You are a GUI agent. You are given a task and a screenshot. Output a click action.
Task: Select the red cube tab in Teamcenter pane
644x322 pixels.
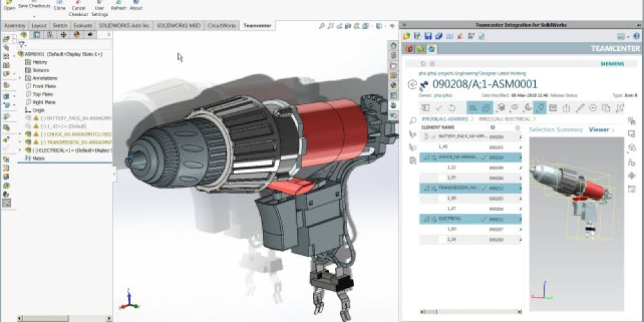point(410,50)
